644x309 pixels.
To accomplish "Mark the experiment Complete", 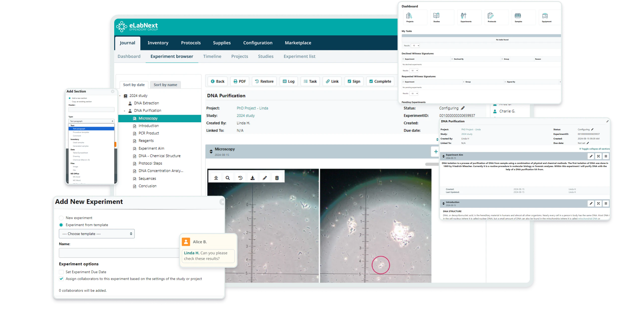I will [x=380, y=81].
